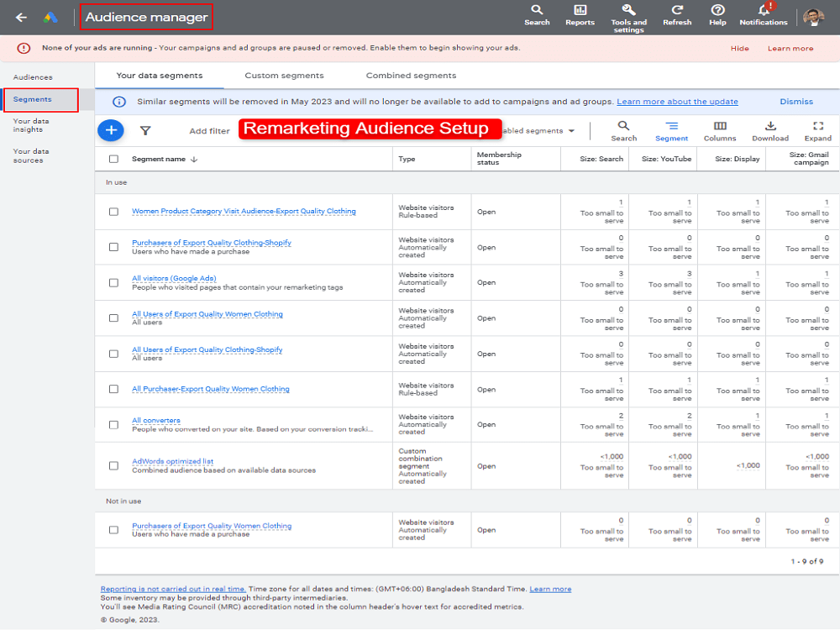Open the Segment toolbar option
Image resolution: width=840 pixels, height=630 pixels.
coord(671,131)
